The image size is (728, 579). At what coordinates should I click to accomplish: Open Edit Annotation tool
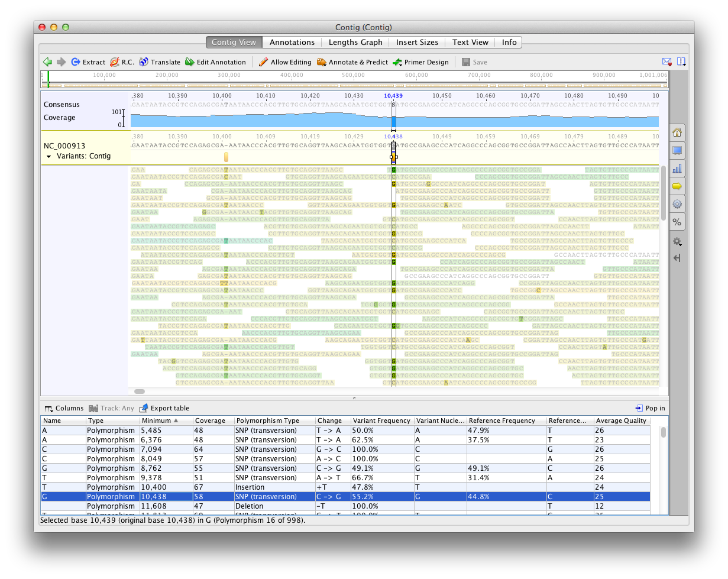point(215,62)
